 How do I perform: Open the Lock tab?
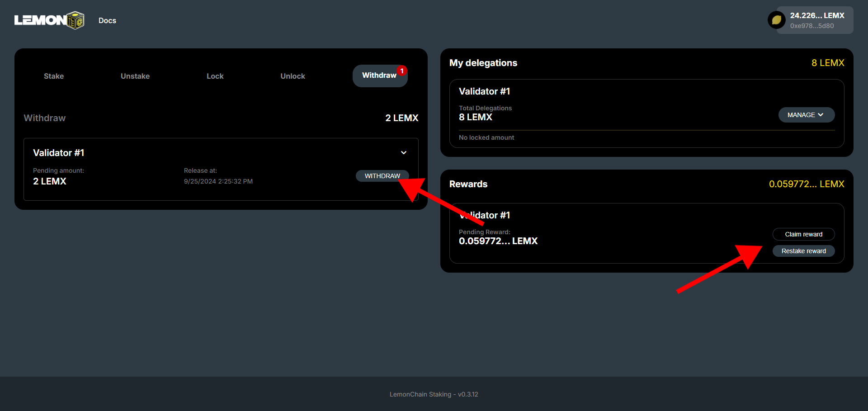pyautogui.click(x=215, y=76)
